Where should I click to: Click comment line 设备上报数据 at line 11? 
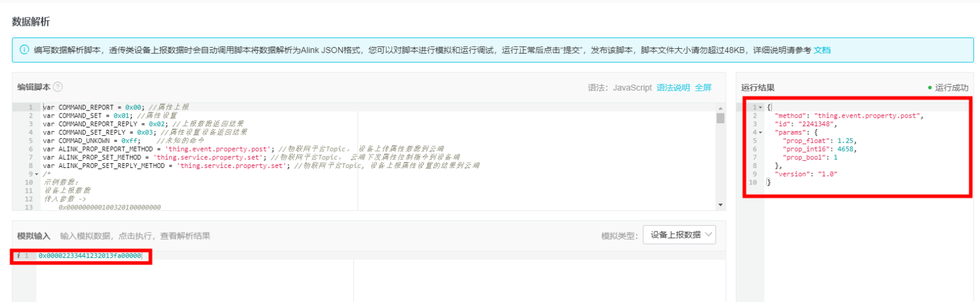coord(66,191)
